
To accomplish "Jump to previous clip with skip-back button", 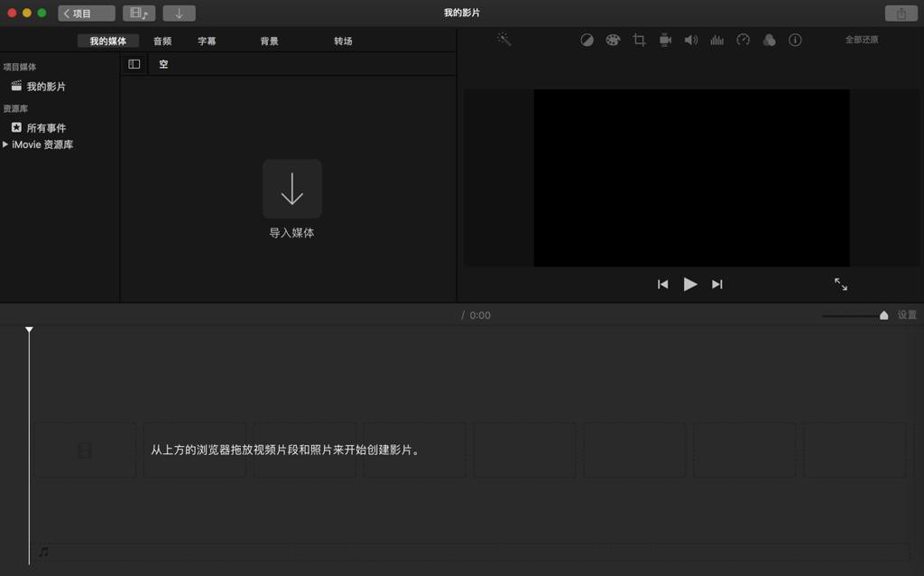I will [x=663, y=284].
